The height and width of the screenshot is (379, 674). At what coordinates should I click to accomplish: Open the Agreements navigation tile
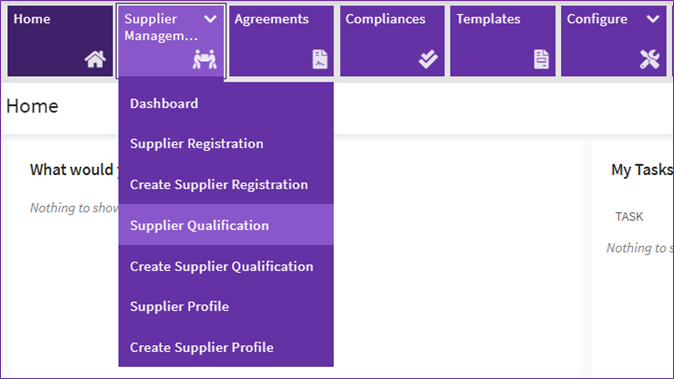[x=281, y=41]
